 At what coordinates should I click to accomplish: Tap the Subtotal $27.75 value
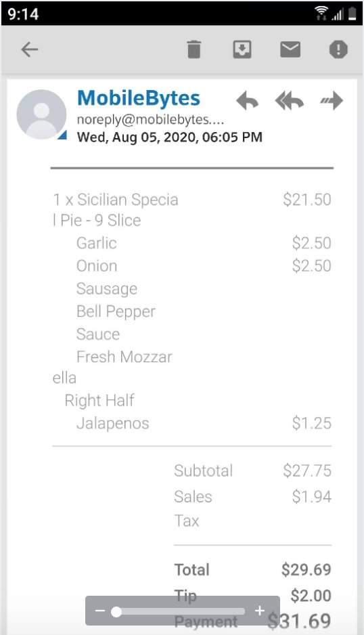pyautogui.click(x=307, y=470)
